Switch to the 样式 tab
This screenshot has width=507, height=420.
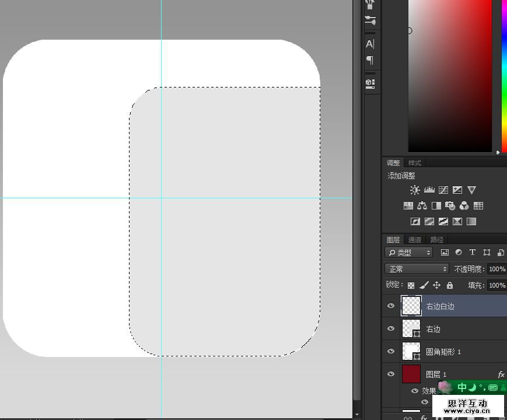point(415,163)
